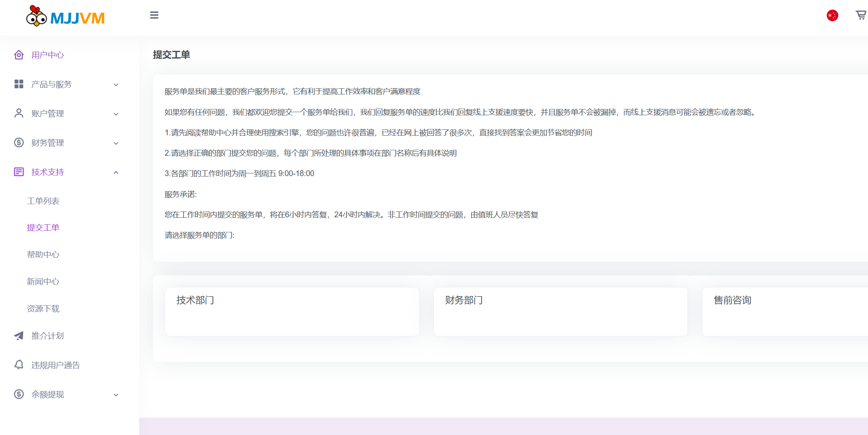
Task: Click the person icon beside 账户管理
Action: (x=19, y=113)
